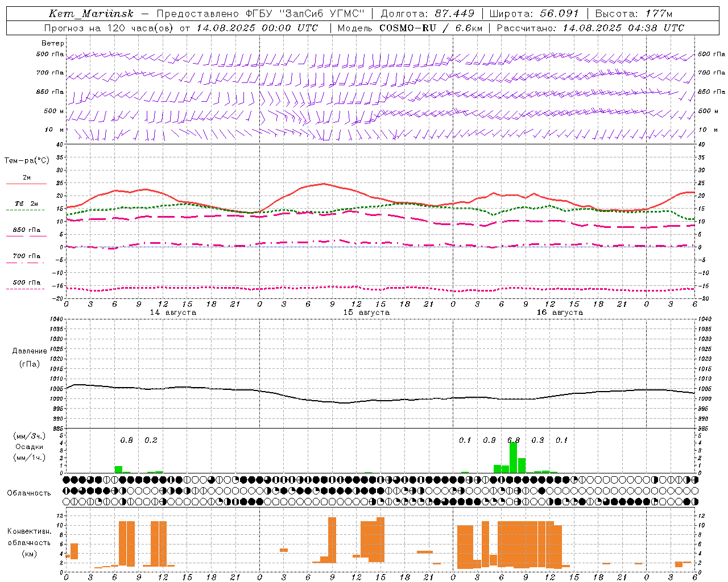
Task: Click Рассчитано: 14.08.2025 04:38 UTC text
Action: tap(590, 28)
